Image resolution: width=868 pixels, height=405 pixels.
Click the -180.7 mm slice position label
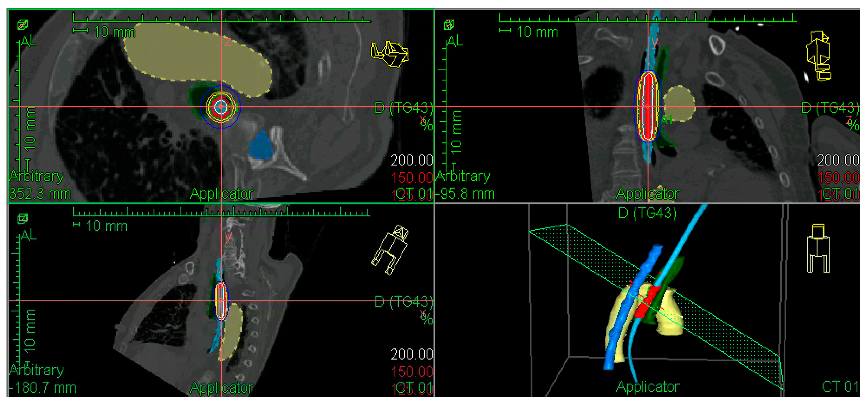pyautogui.click(x=43, y=388)
